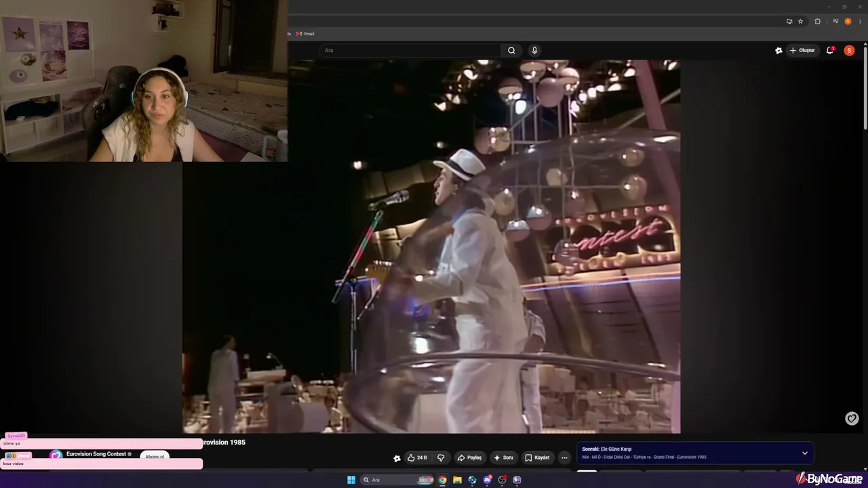
Task: Open File Explorer from the taskbar
Action: 457,480
